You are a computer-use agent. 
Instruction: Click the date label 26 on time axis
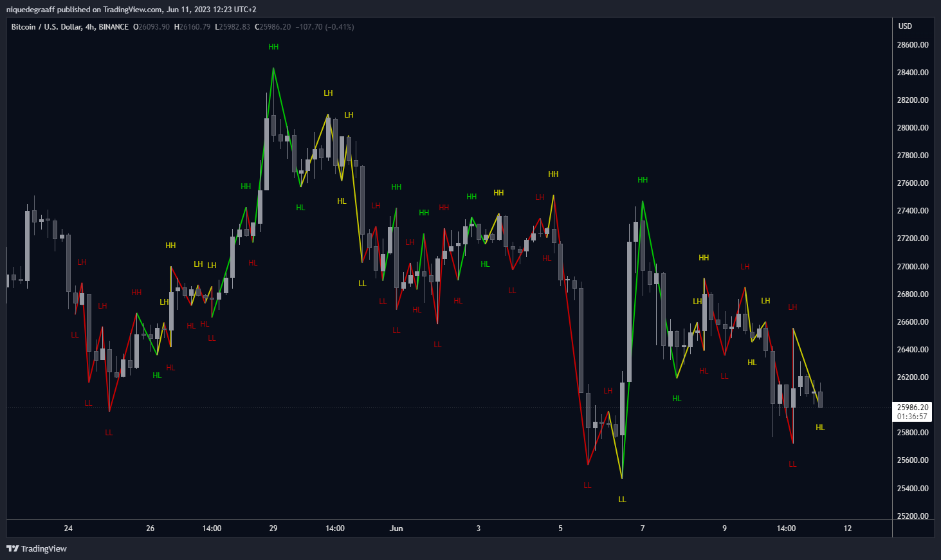click(x=151, y=528)
